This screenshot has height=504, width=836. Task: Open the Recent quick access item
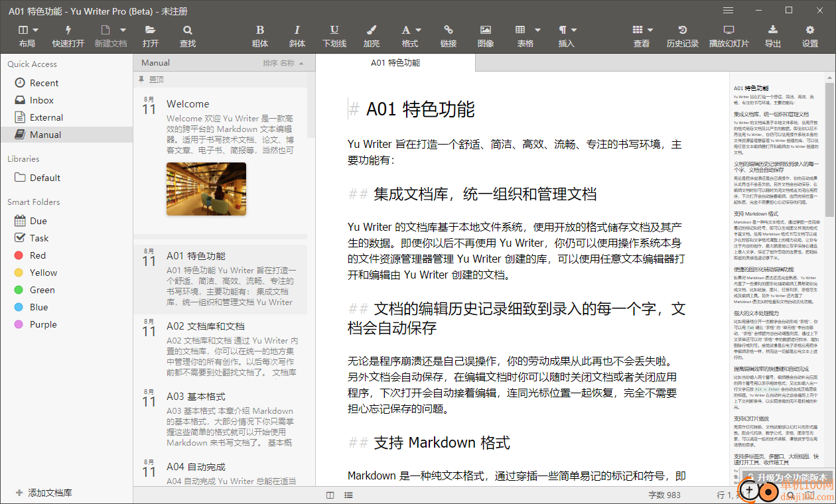click(x=66, y=83)
